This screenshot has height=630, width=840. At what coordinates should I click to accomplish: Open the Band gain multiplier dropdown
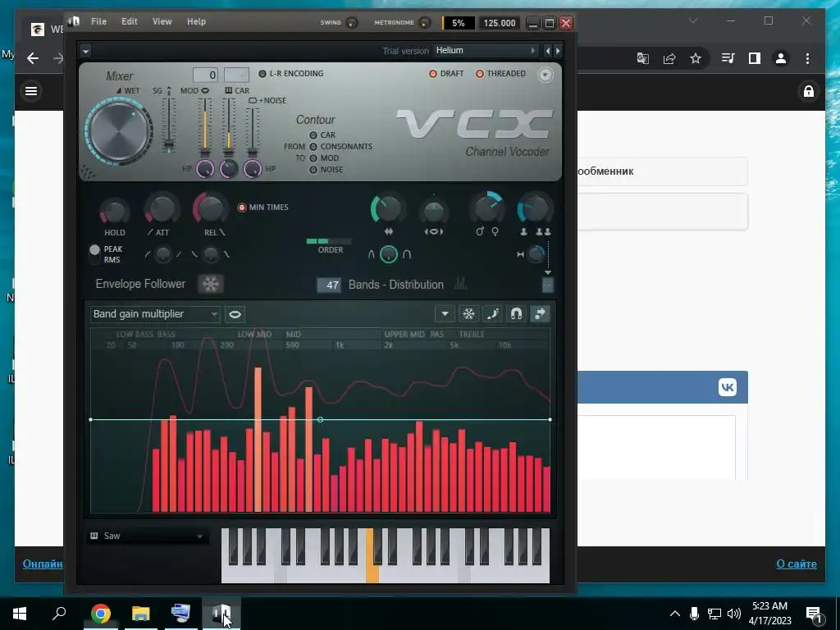click(x=155, y=314)
